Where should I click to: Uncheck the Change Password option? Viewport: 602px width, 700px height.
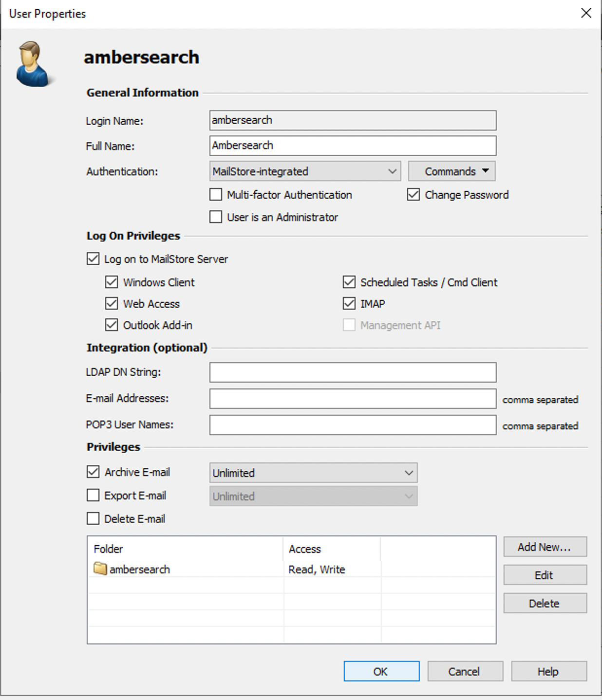coord(414,195)
